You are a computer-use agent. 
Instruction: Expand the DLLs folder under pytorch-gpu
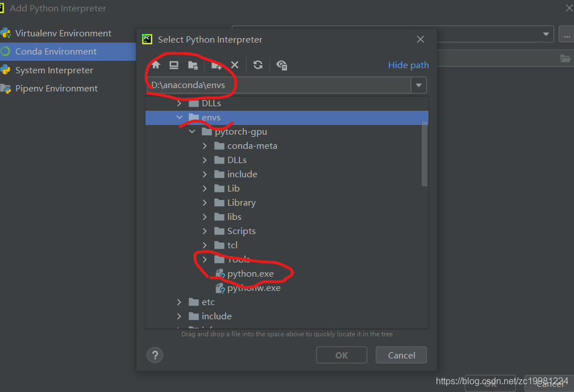pyautogui.click(x=205, y=160)
